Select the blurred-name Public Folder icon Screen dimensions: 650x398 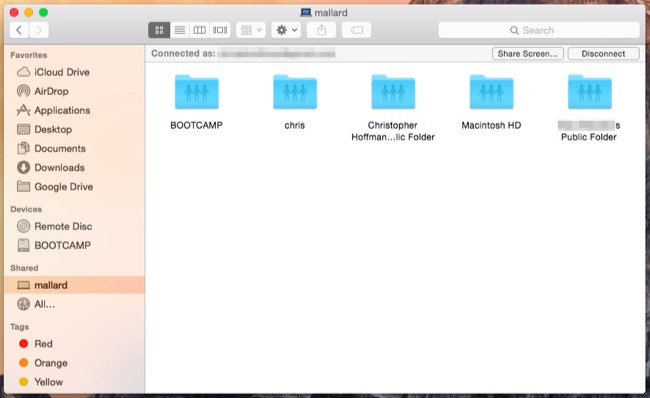click(x=589, y=92)
